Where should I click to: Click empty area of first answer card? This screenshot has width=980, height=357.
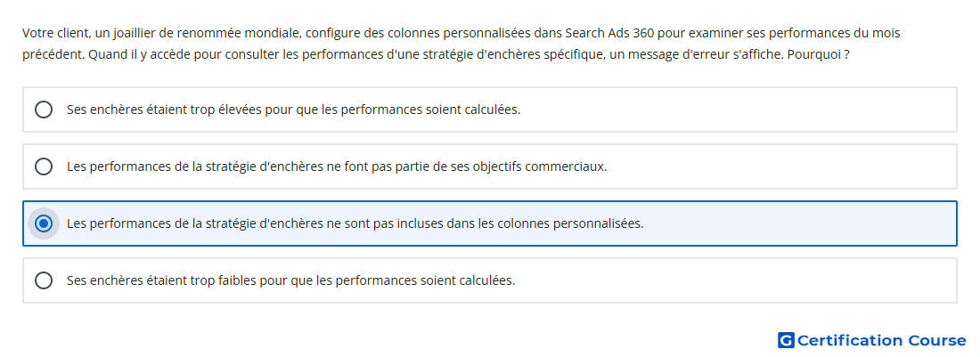pos(738,110)
